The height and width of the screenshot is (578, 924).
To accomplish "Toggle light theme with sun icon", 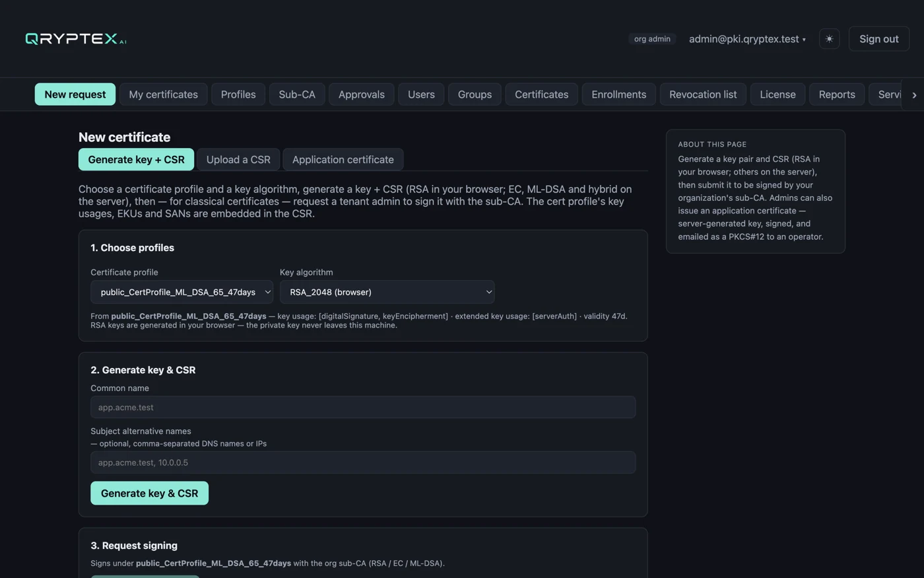I will point(829,39).
